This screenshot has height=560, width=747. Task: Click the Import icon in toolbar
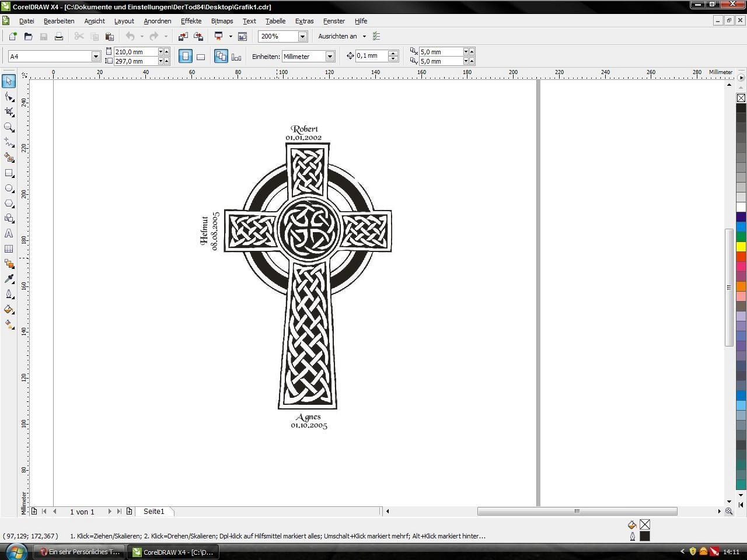(x=183, y=36)
